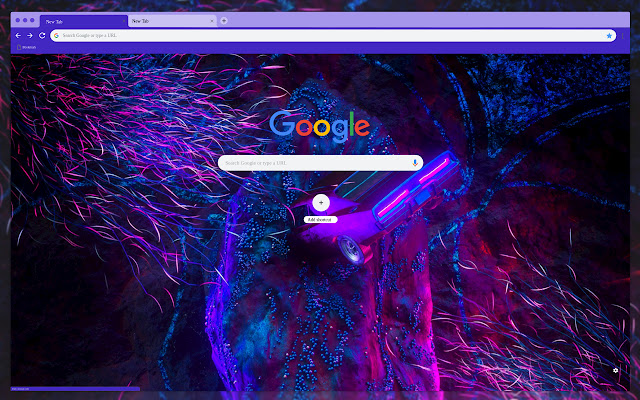Screen dimensions: 640x400
Task: Go back using the back arrow
Action: click(x=18, y=36)
